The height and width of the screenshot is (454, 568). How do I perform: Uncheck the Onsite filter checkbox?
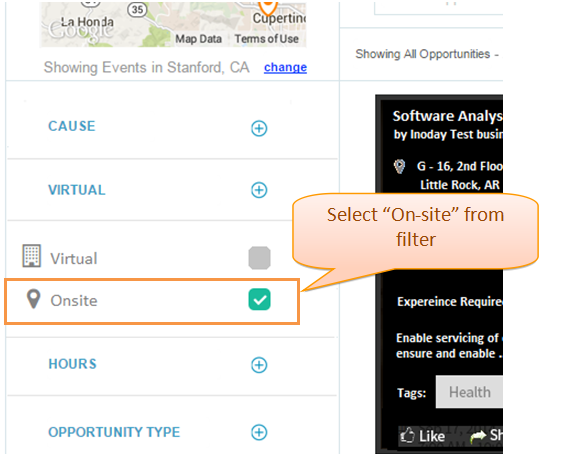[259, 299]
